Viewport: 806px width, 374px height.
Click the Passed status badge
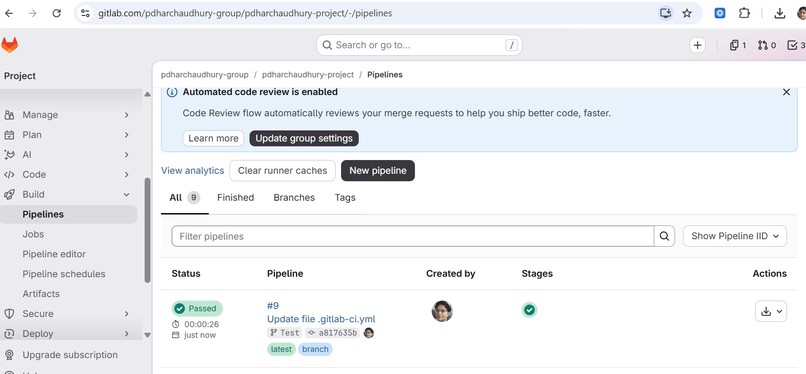coord(197,309)
